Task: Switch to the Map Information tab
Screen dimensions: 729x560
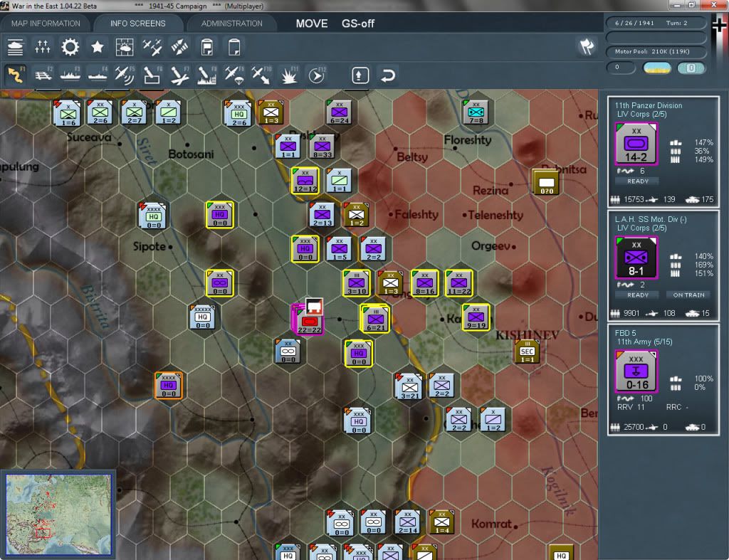Action: 46,23
